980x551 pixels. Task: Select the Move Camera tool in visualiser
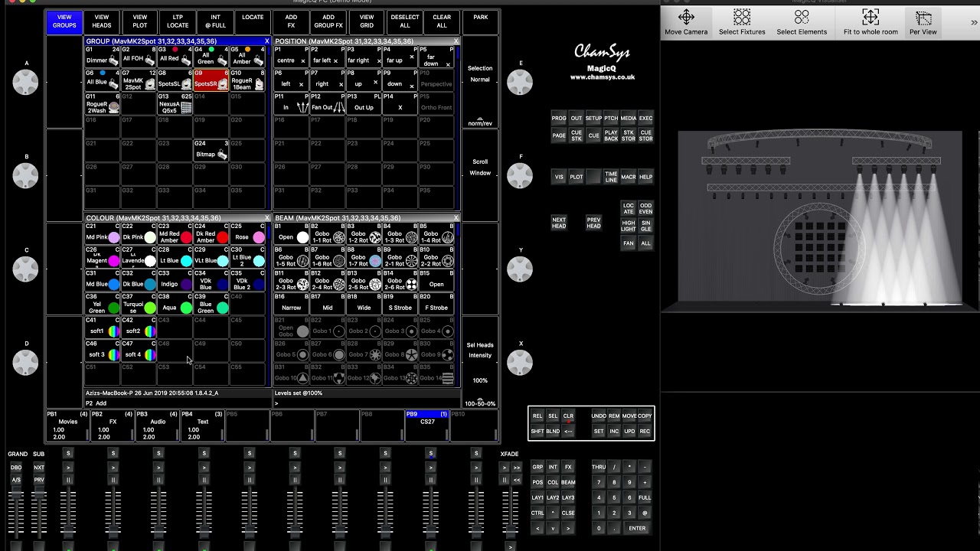[686, 22]
